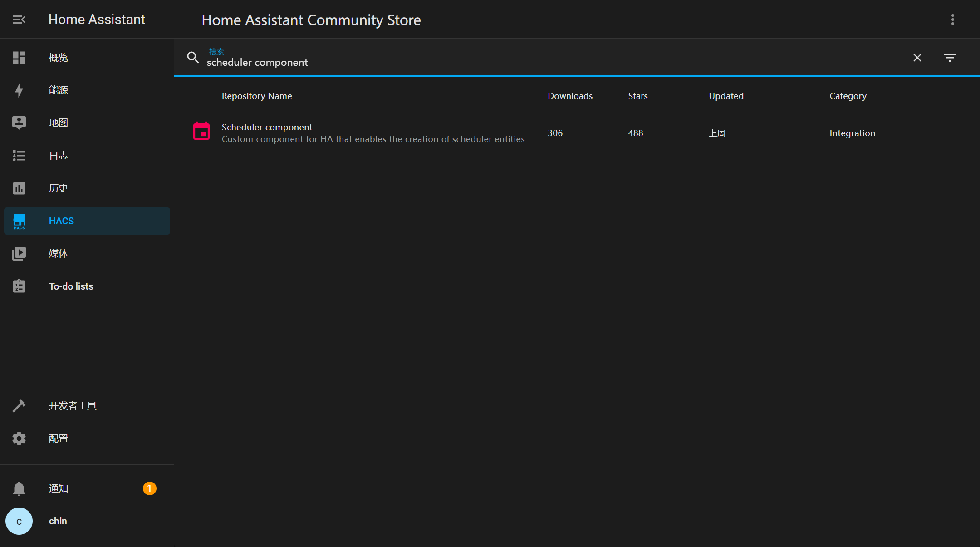Select 能源 in the sidebar

(x=59, y=90)
